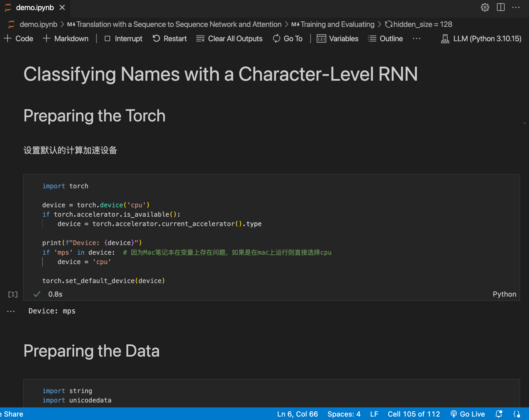This screenshot has height=420, width=529.
Task: Click the Preparing the Data heading
Action: [x=91, y=351]
